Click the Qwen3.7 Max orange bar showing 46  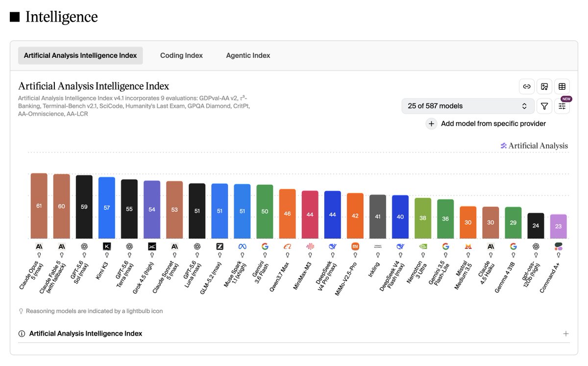[287, 214]
